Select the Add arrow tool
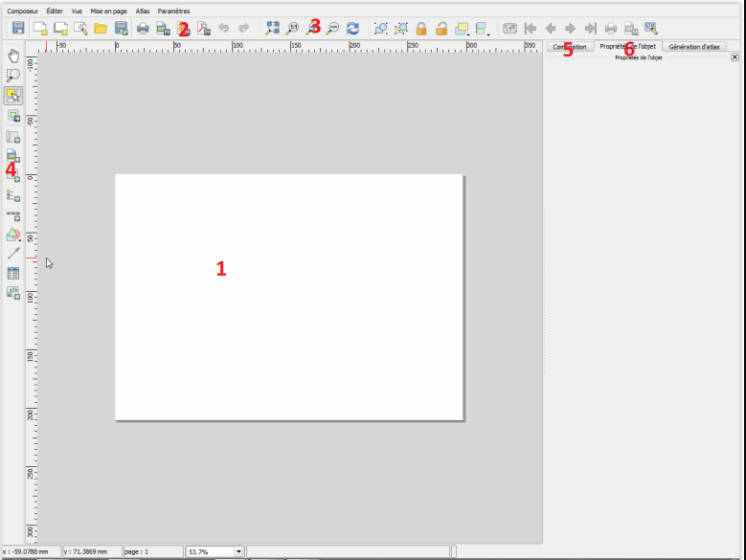The width and height of the screenshot is (746, 560). coord(13,254)
